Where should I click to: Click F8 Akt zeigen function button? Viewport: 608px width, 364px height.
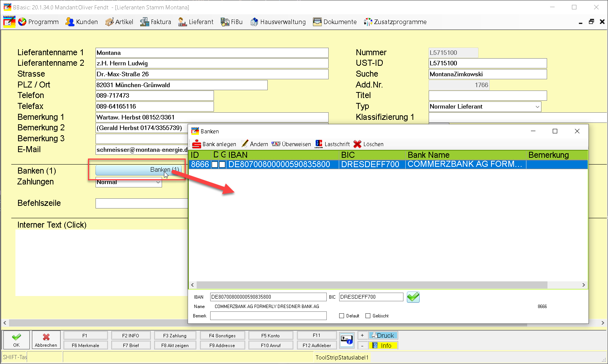point(175,345)
